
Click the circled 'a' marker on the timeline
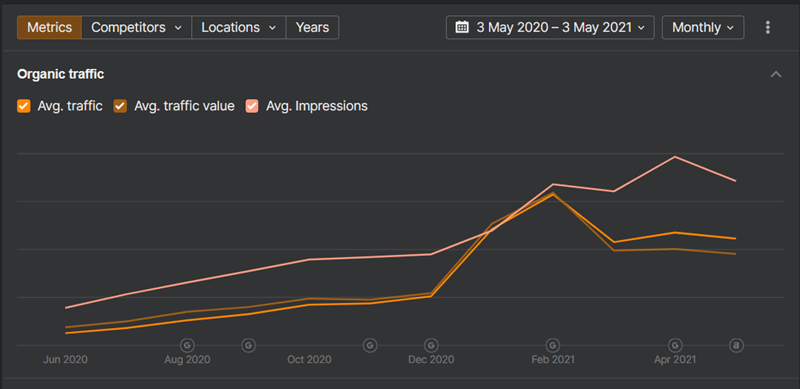click(x=736, y=346)
